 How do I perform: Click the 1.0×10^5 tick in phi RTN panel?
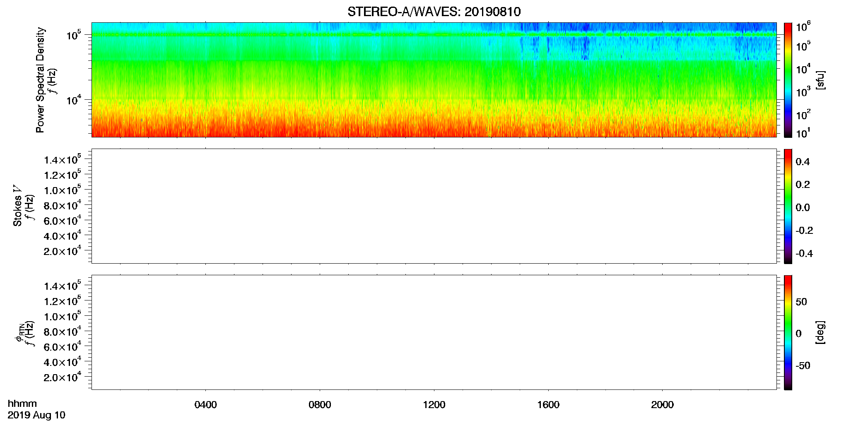63,316
